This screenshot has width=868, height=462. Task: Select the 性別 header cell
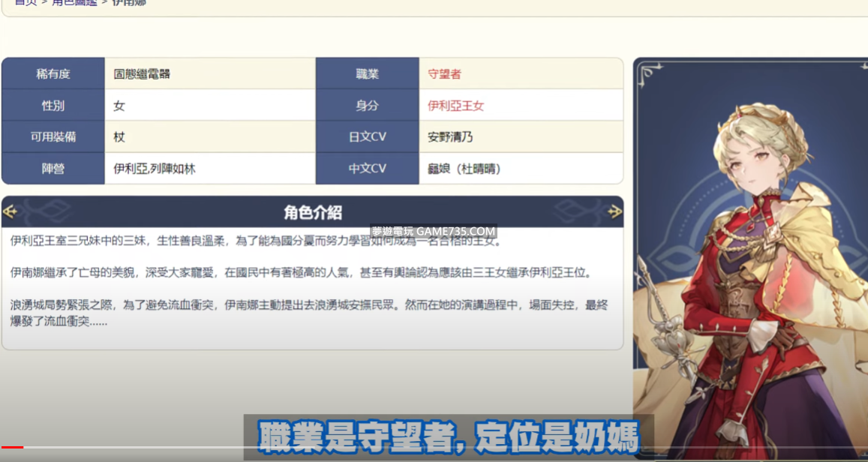click(53, 105)
